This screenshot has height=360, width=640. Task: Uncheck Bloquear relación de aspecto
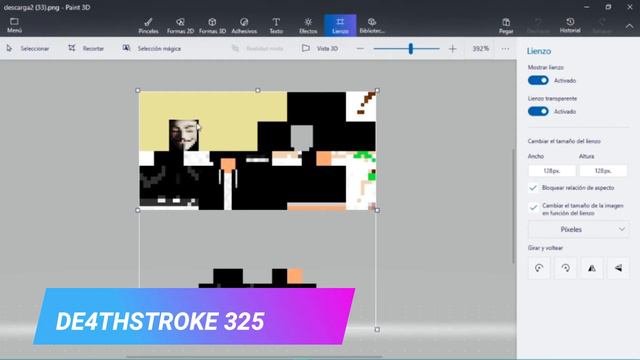pos(533,188)
